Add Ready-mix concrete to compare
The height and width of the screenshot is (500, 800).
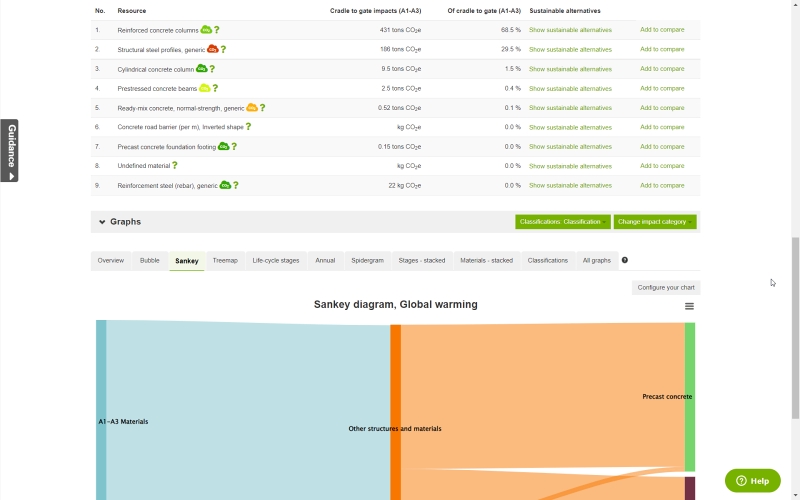tap(662, 107)
